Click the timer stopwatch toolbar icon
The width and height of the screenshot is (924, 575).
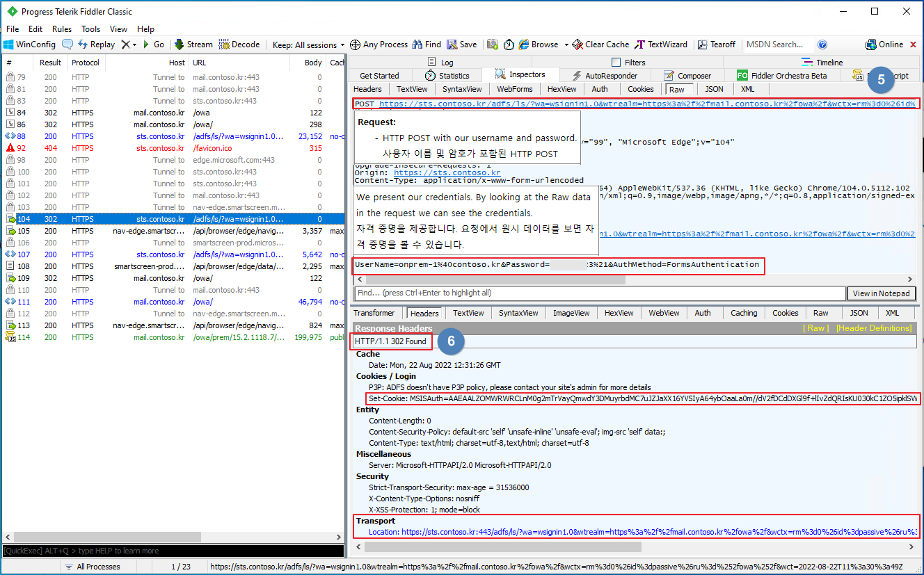coord(509,44)
